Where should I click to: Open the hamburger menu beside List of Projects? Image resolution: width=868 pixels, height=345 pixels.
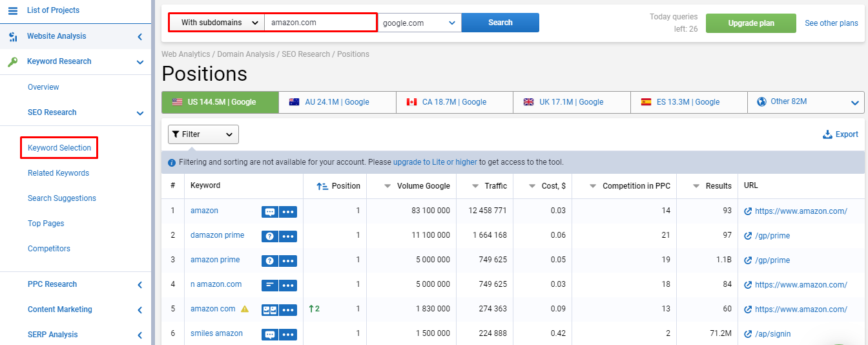13,10
